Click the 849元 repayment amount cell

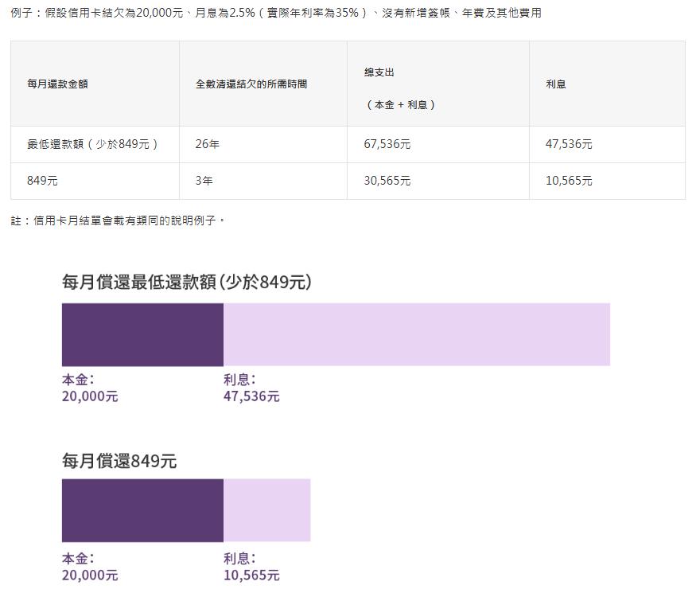(95, 181)
